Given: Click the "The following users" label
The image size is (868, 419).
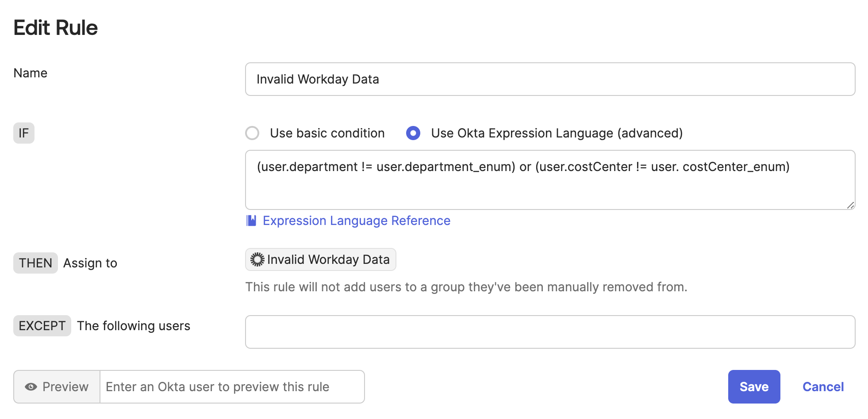Looking at the screenshot, I should click(134, 326).
